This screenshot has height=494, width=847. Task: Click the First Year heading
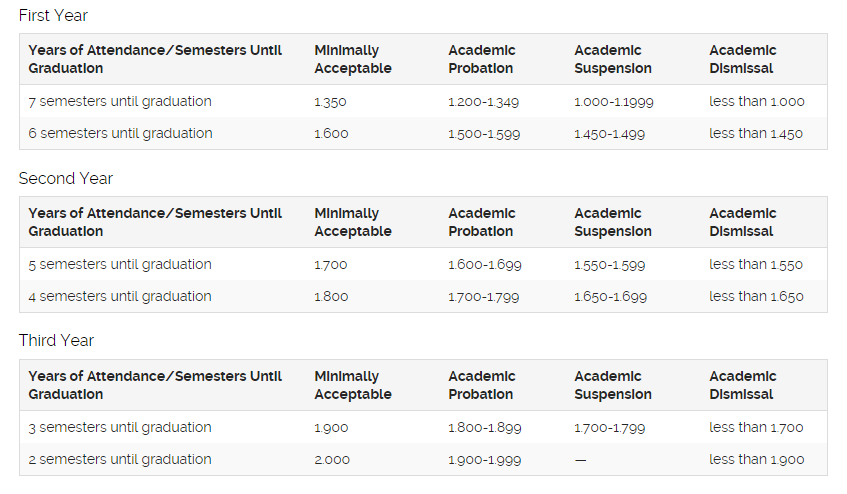click(x=53, y=15)
